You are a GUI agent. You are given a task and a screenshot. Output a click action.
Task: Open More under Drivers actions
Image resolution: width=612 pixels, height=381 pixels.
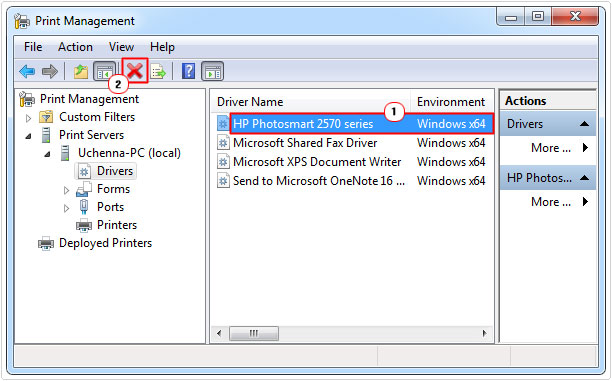click(559, 148)
